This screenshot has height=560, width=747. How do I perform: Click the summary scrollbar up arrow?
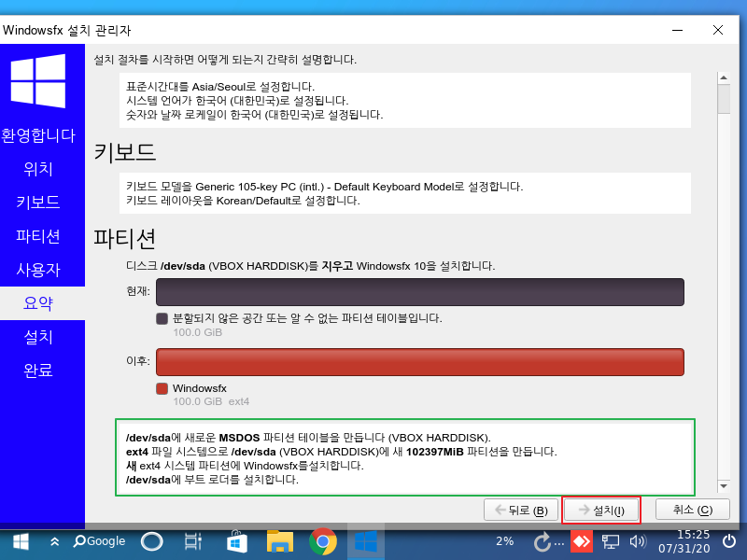pyautogui.click(x=724, y=77)
